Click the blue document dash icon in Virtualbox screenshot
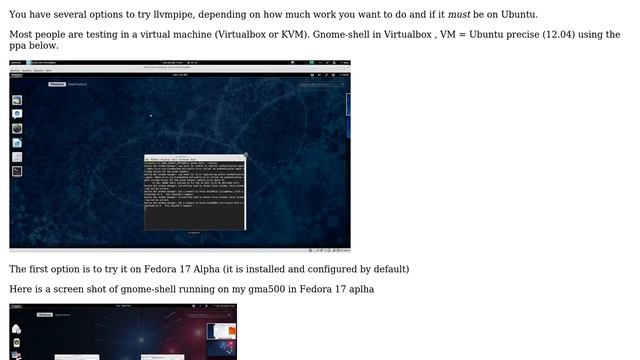 click(17, 142)
